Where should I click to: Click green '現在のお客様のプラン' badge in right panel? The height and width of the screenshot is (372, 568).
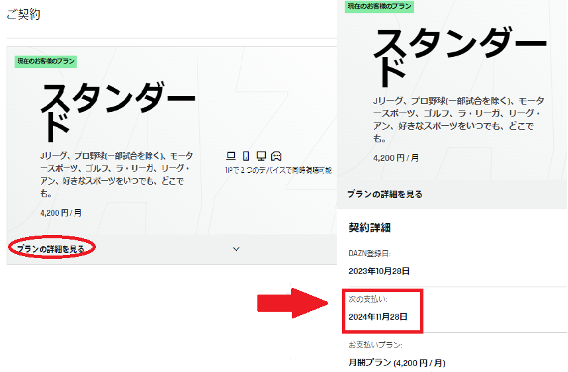[x=379, y=6]
